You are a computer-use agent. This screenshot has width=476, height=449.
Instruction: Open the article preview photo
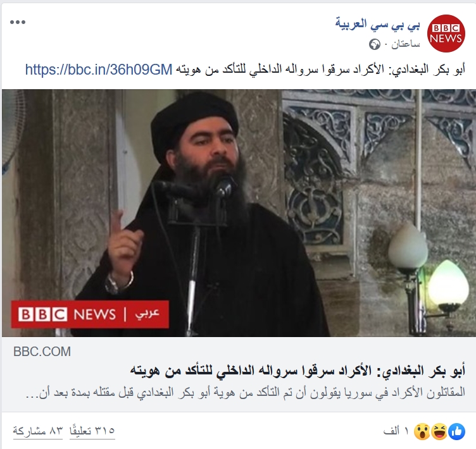click(239, 213)
